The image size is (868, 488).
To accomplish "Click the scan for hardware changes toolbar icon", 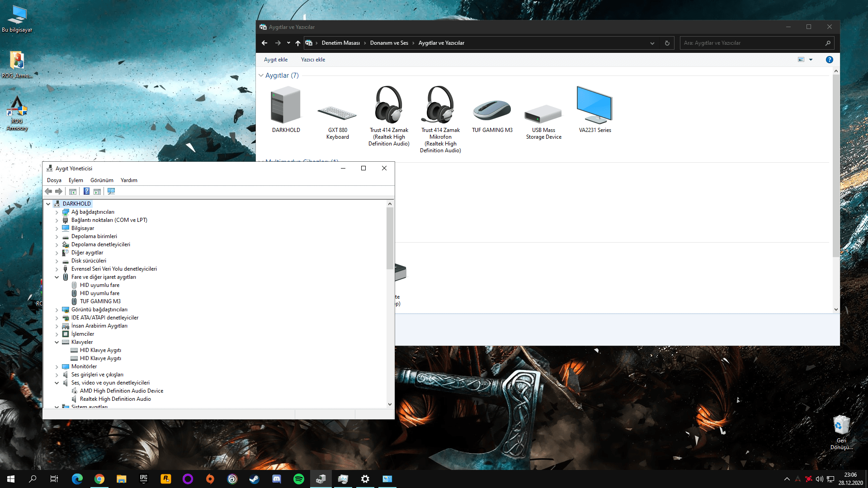I will (111, 191).
